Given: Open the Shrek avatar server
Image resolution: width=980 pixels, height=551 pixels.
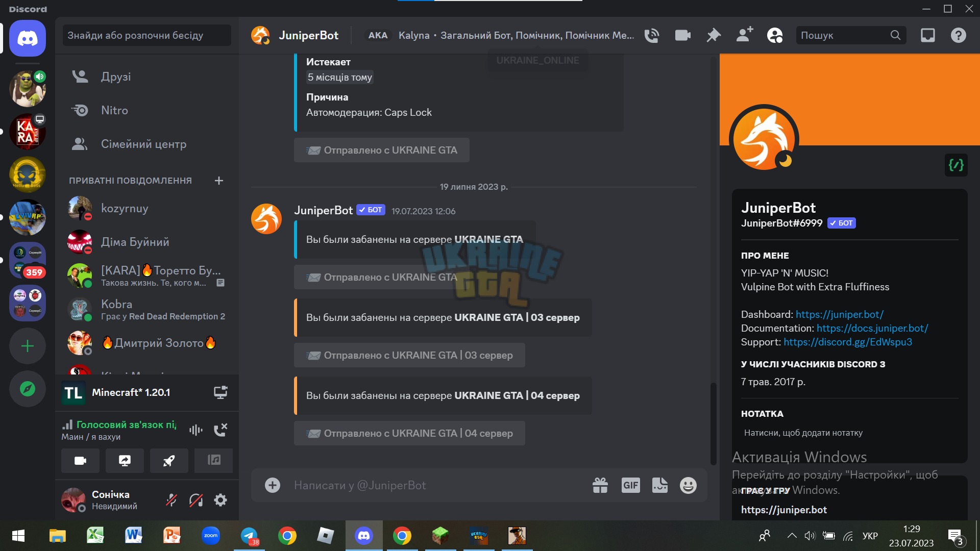Looking at the screenshot, I should coord(28,89).
